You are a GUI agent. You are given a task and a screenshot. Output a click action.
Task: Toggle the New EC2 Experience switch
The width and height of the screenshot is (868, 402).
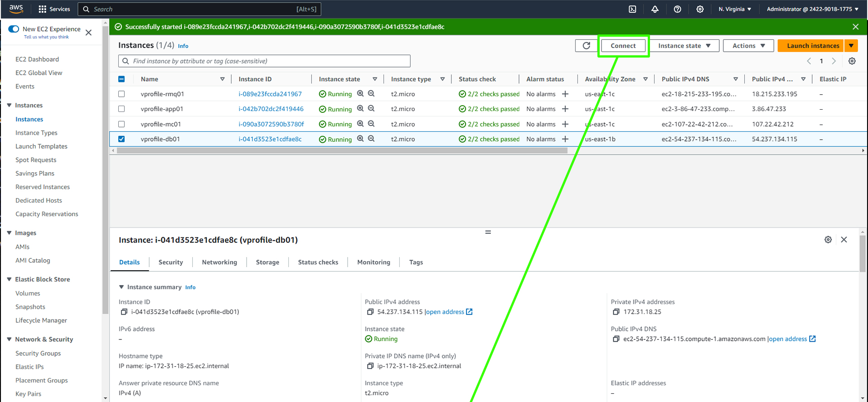tap(14, 29)
